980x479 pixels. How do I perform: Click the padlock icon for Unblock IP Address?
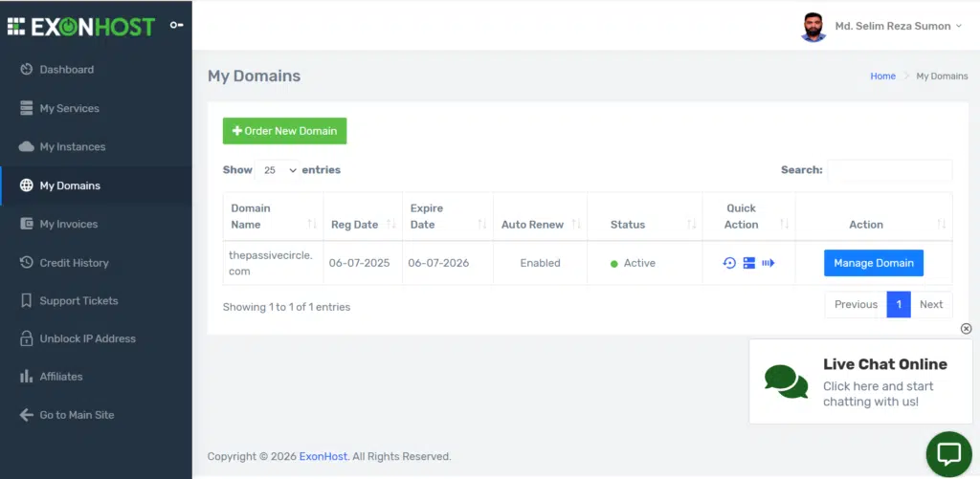pos(26,338)
